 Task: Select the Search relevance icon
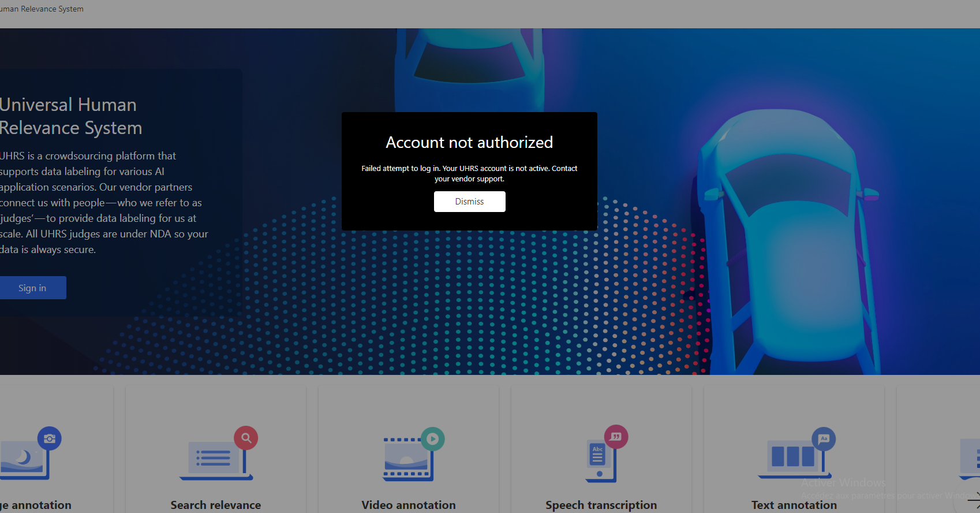click(x=218, y=453)
